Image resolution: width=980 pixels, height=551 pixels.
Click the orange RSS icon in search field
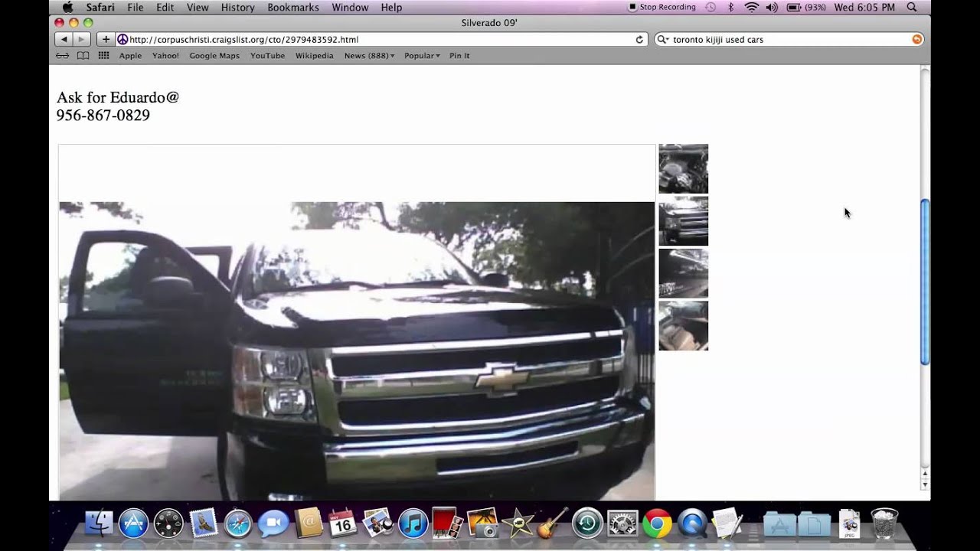(916, 39)
